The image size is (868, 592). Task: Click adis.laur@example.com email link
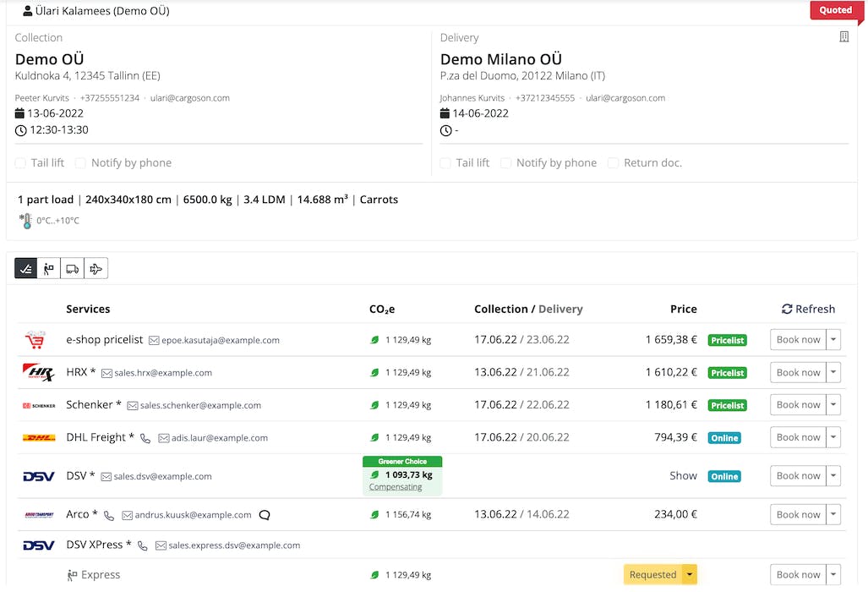pos(220,438)
